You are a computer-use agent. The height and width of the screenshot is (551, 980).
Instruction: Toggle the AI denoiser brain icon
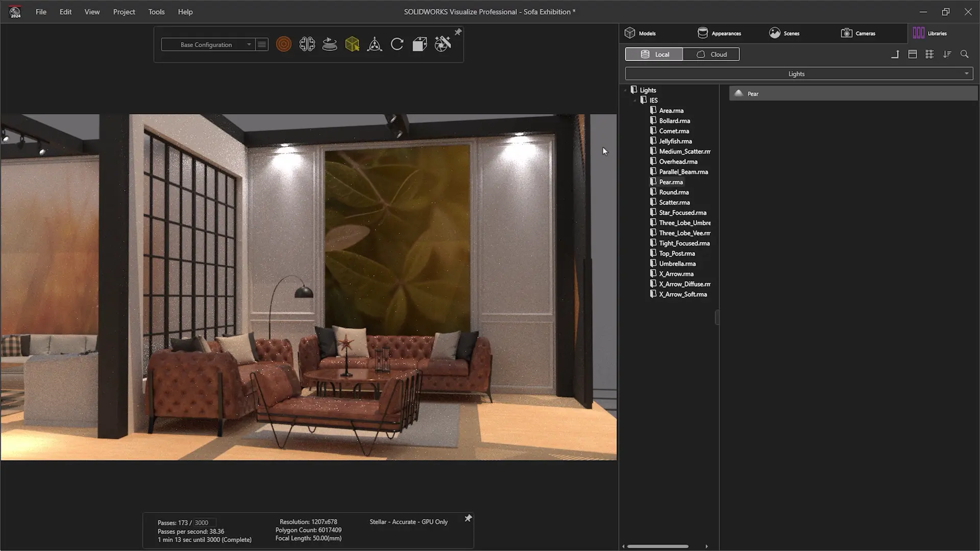(307, 44)
